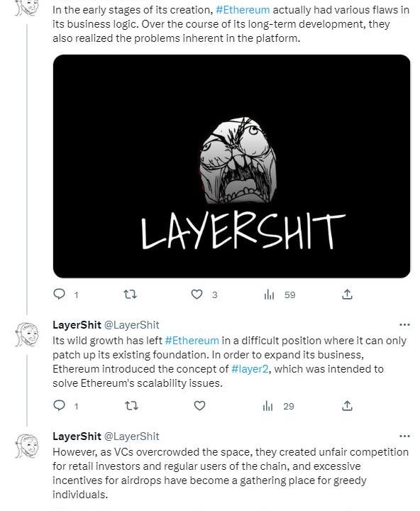Open the profile avatar on the 'Its wild growth' tweet
Screen dimensions: 420x511
pos(27,334)
